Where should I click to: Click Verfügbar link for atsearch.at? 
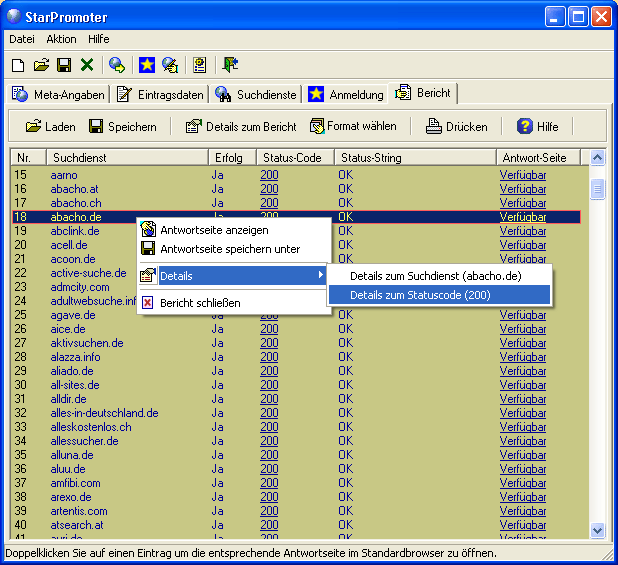click(x=523, y=525)
